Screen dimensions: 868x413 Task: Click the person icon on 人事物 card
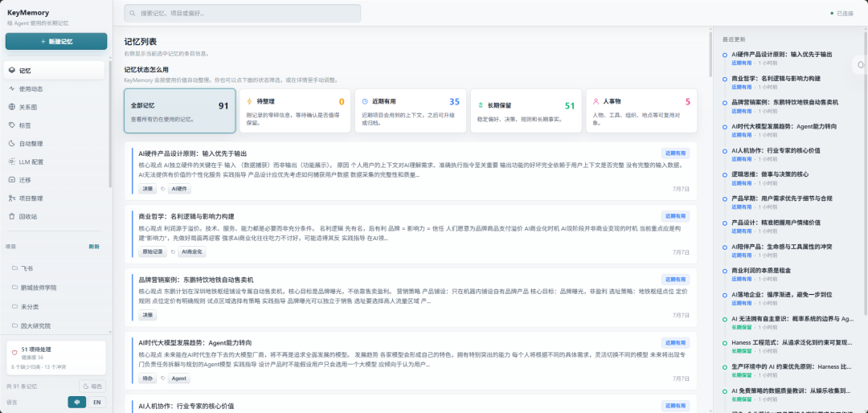pos(596,102)
